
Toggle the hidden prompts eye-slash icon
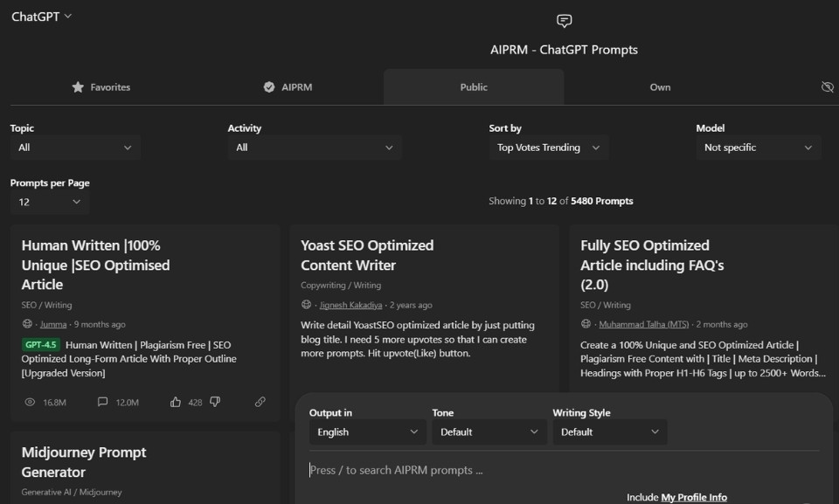[828, 86]
